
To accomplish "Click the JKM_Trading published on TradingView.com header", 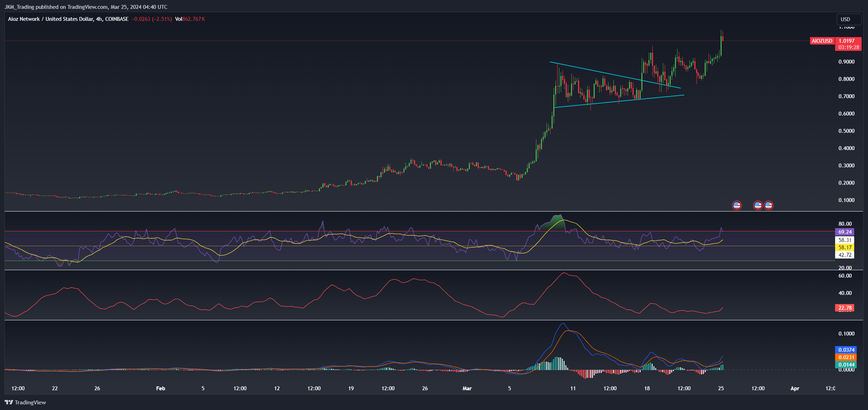I will pos(86,7).
